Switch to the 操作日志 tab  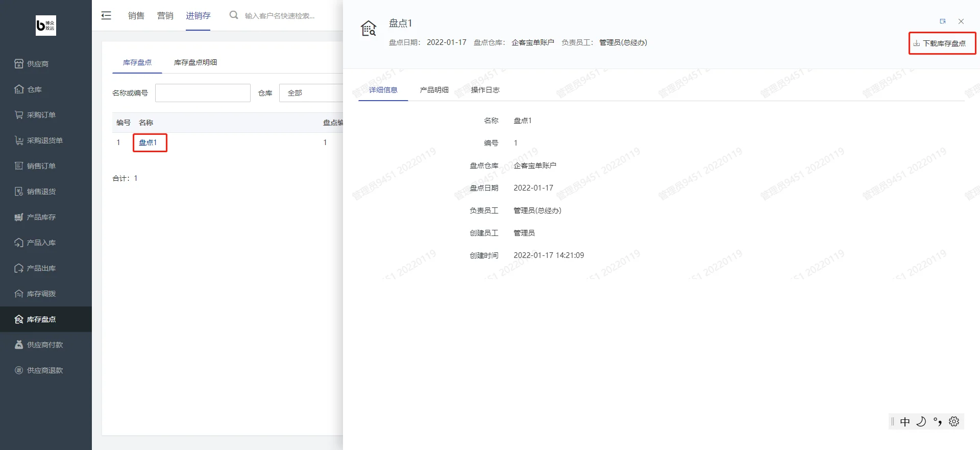tap(485, 90)
